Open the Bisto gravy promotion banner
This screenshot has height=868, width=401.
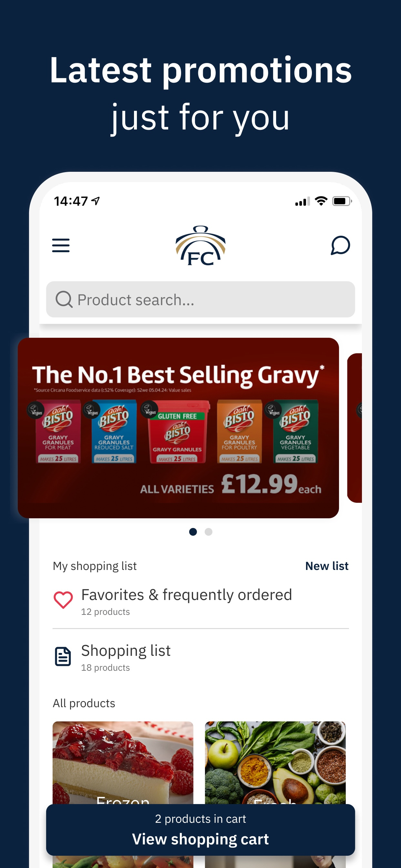pos(178,428)
